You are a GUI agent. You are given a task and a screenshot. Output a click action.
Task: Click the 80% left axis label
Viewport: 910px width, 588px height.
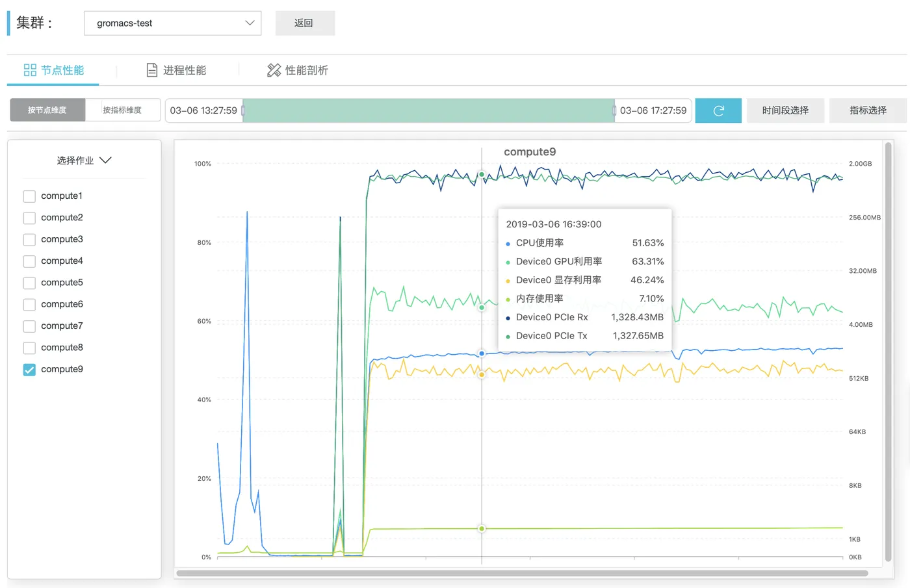204,243
